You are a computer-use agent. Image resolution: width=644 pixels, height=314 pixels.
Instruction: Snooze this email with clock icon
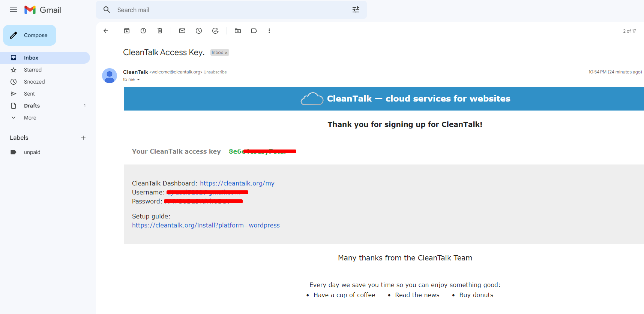point(199,31)
